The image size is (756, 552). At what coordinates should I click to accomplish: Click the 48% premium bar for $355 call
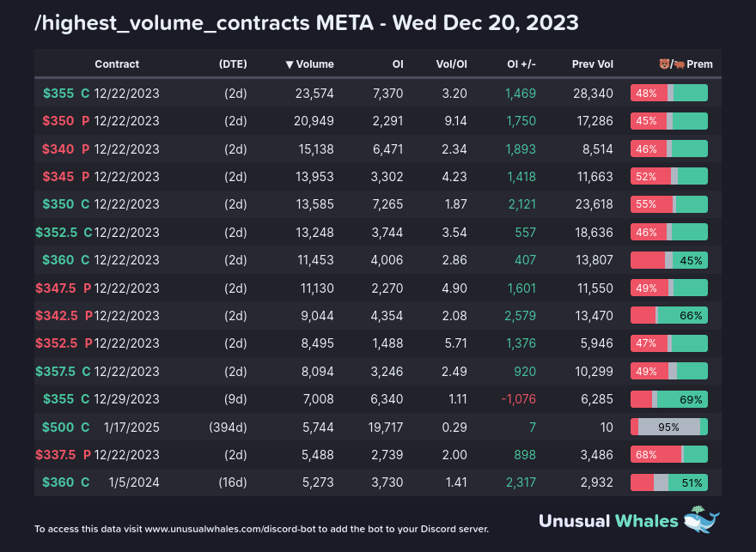click(668, 94)
